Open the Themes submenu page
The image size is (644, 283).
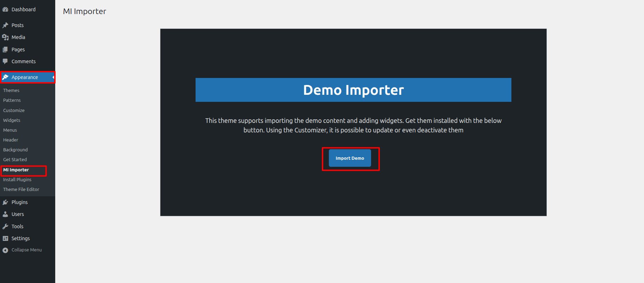[x=11, y=91]
